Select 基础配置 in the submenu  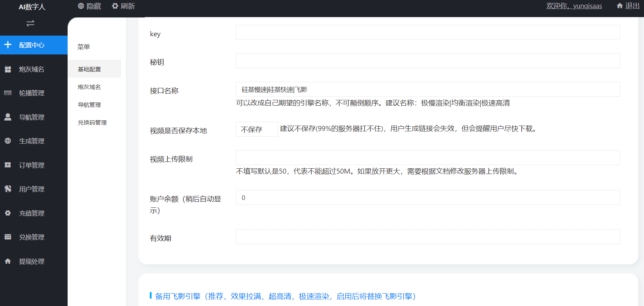95,69
